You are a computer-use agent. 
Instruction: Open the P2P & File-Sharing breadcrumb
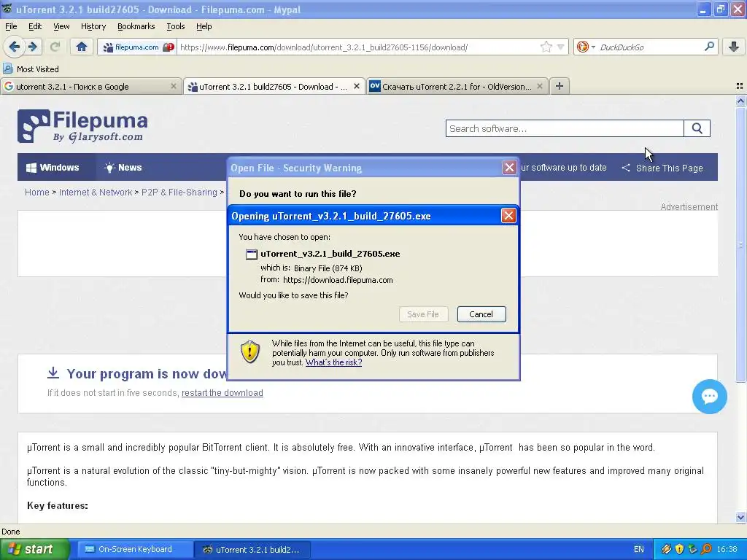click(x=179, y=192)
